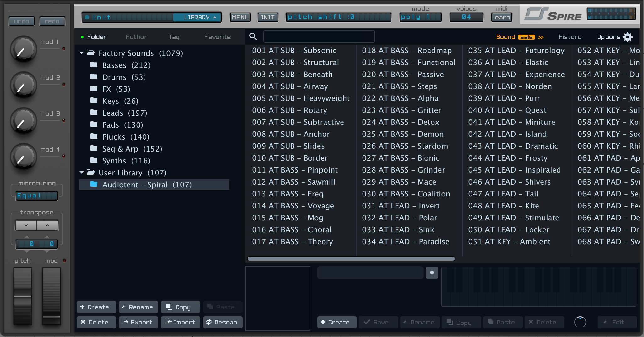
Task: Select preset 008 AT SUB – Anchor
Action: tap(291, 134)
